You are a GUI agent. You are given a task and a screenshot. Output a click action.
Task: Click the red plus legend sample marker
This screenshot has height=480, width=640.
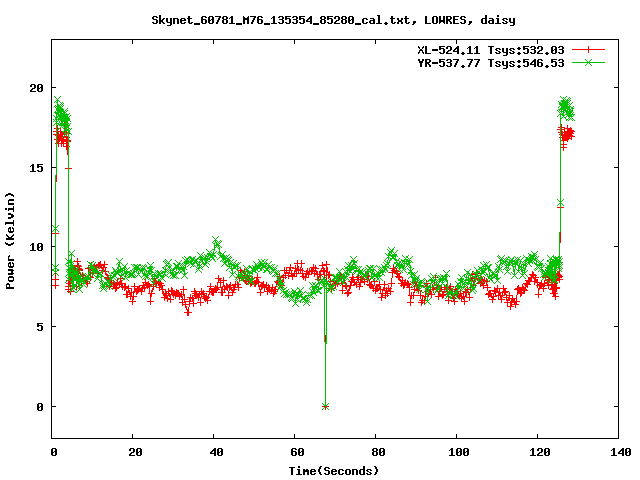[x=588, y=50]
